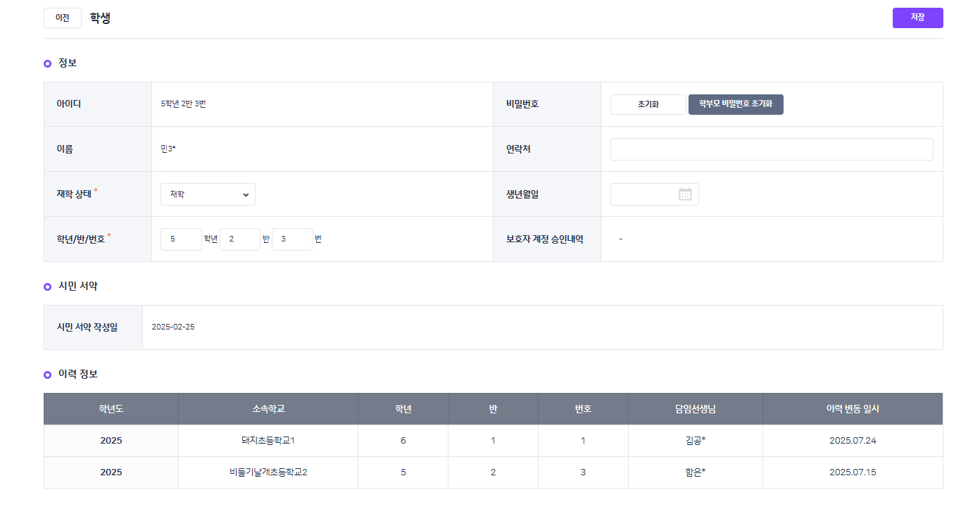Screen dimensions: 980x514
Task: Select the 비들기날개초등학교2 history row
Action: click(x=268, y=472)
